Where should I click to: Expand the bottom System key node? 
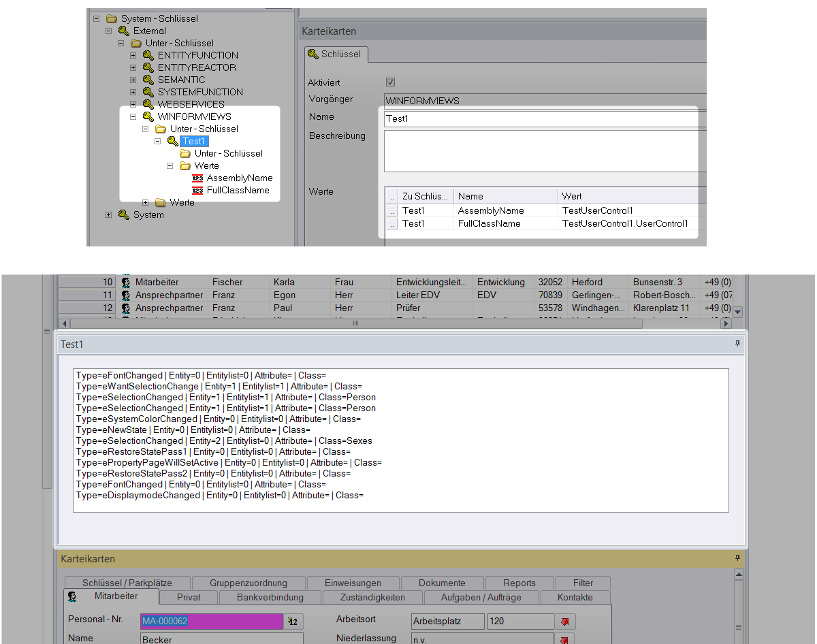point(109,214)
